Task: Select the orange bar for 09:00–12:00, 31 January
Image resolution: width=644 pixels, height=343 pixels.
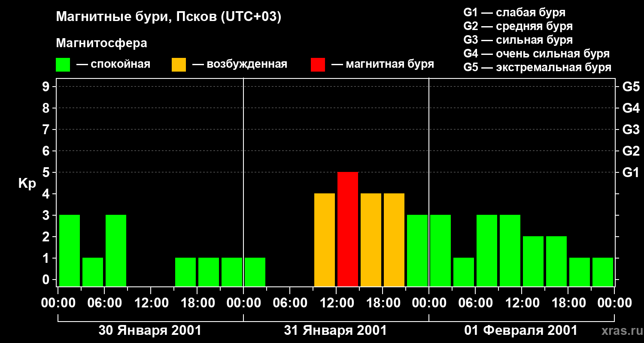Action: (325, 240)
